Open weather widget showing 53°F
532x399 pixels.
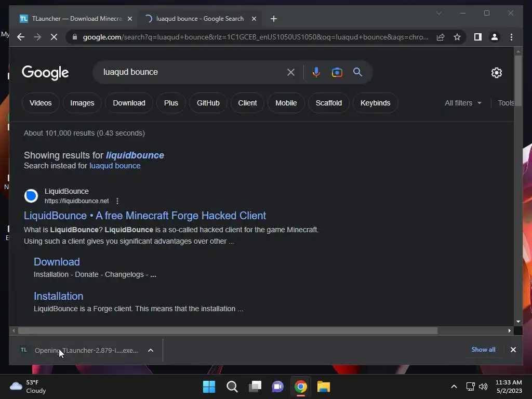pos(28,387)
